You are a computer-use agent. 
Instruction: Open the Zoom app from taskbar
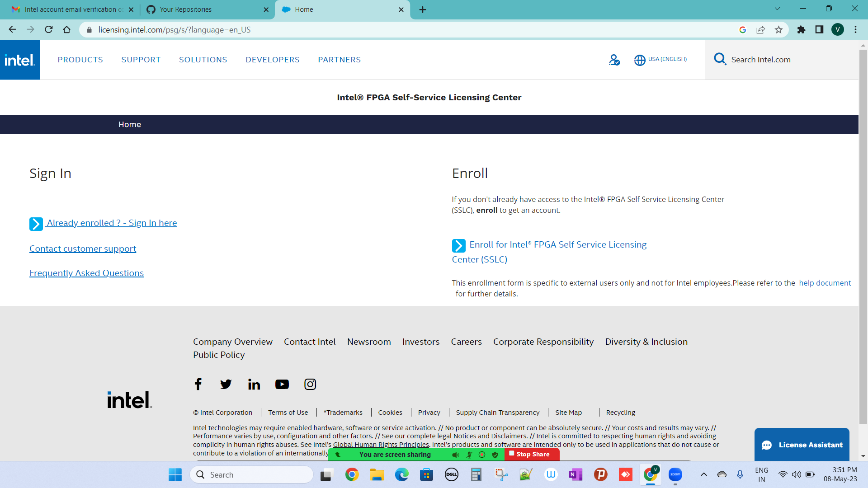(675, 474)
